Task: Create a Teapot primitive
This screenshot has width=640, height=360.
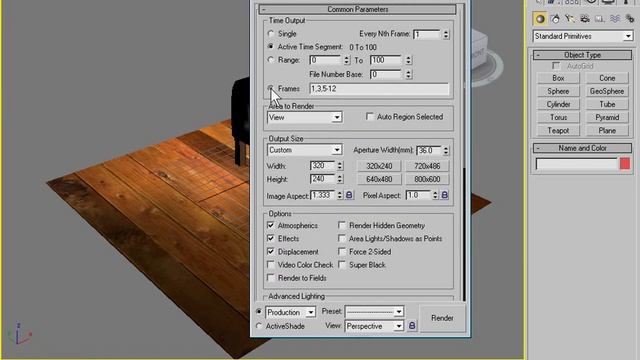Action: pos(558,131)
